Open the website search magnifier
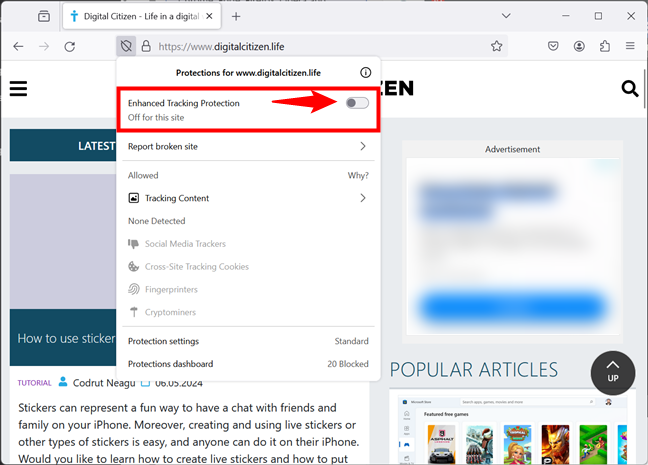Image resolution: width=648 pixels, height=465 pixels. click(x=629, y=88)
